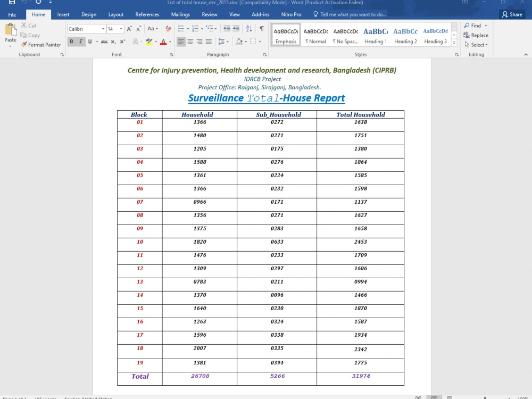Click Find in Editing group
This screenshot has width=532, height=399.
tap(476, 26)
